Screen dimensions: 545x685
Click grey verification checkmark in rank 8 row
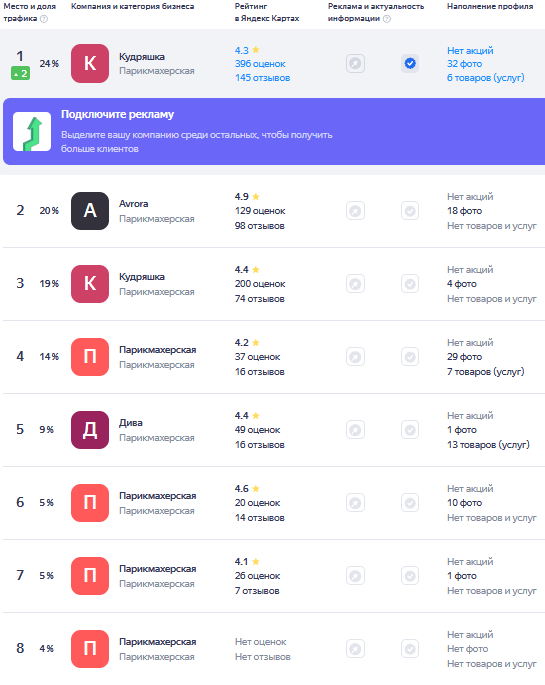pos(410,649)
